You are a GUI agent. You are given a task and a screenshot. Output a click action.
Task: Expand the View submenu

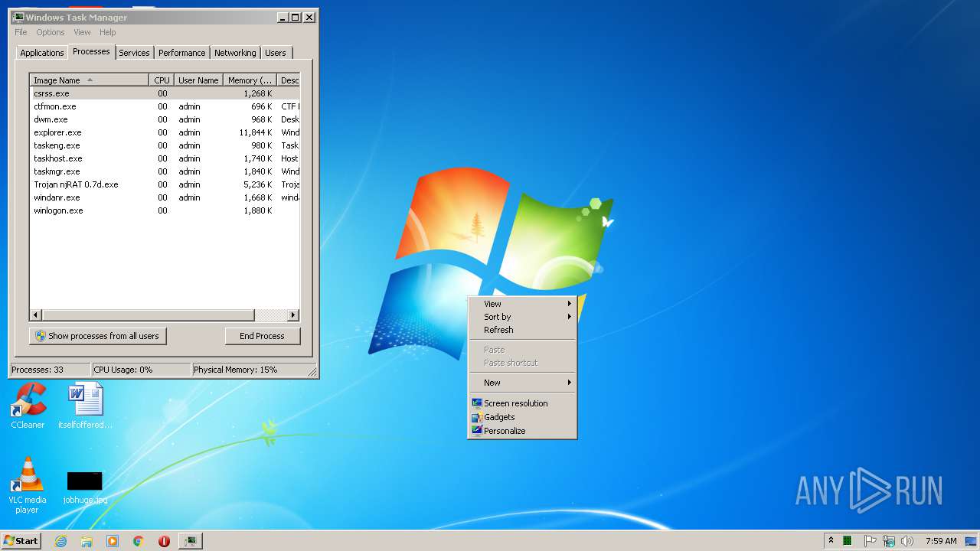click(x=522, y=304)
